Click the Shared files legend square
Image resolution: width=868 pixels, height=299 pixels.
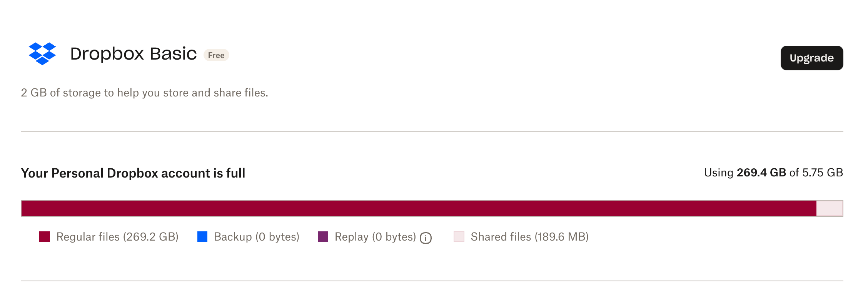tap(459, 236)
